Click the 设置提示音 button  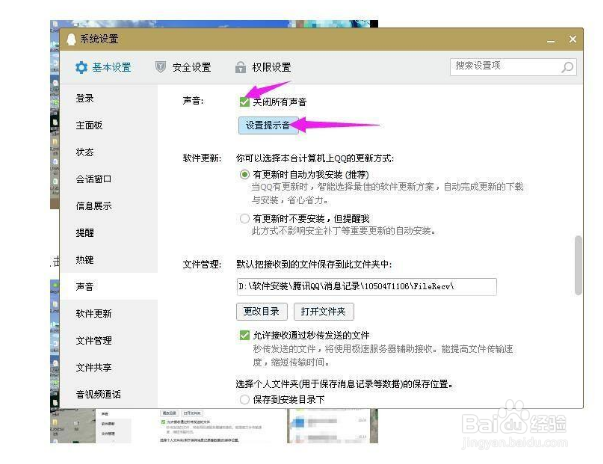[268, 125]
